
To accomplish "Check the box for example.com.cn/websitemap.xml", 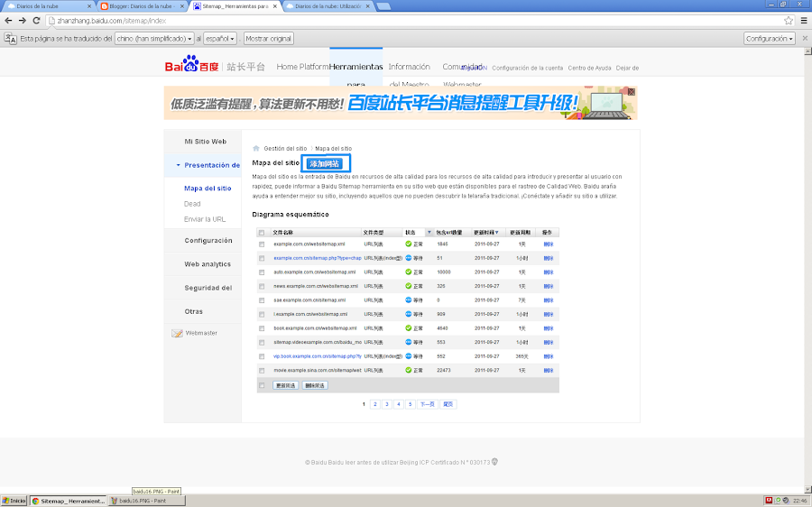I will (262, 244).
